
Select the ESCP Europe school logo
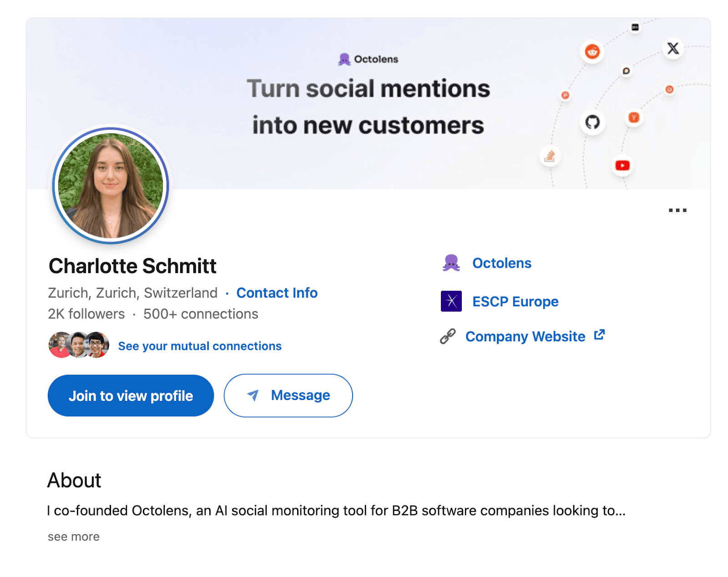point(451,301)
